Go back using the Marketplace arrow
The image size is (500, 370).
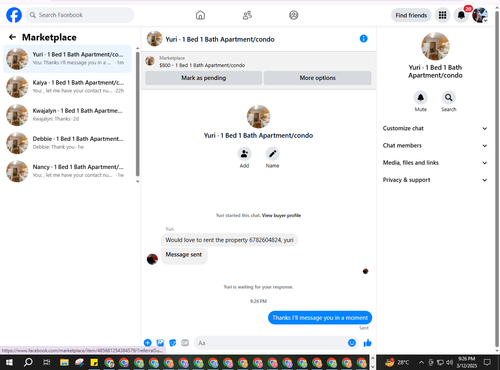click(x=13, y=37)
